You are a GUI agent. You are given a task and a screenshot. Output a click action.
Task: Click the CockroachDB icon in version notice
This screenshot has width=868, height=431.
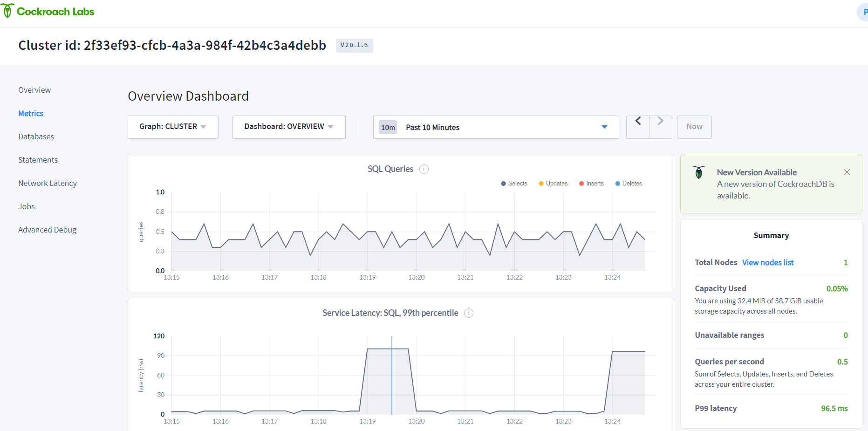[x=699, y=172]
